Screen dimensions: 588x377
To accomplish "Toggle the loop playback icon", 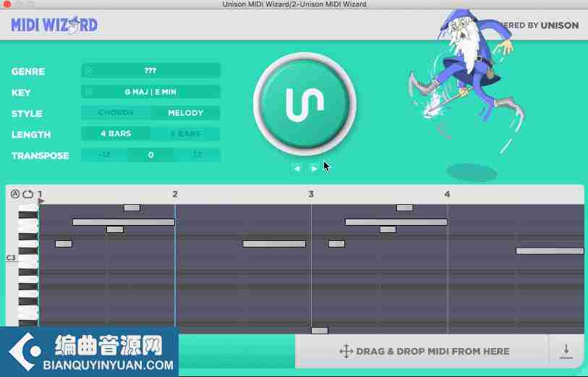I will click(x=28, y=194).
